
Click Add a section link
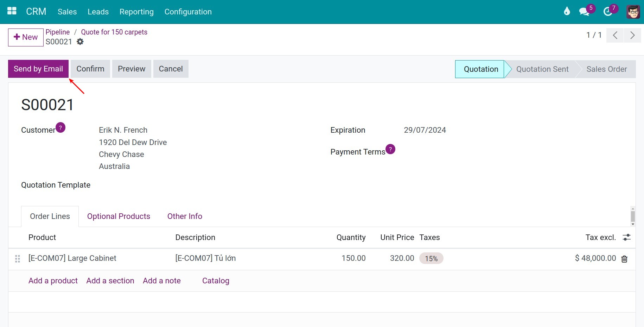pyautogui.click(x=110, y=281)
